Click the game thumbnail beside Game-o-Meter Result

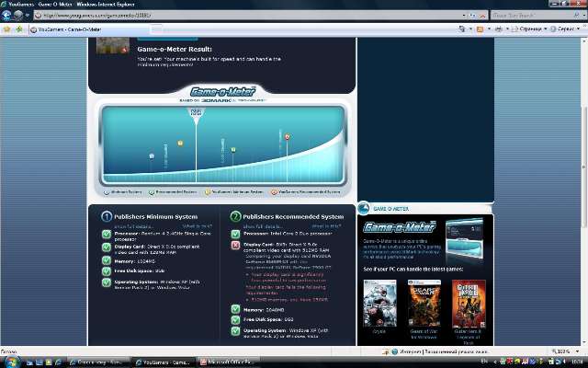(x=112, y=46)
